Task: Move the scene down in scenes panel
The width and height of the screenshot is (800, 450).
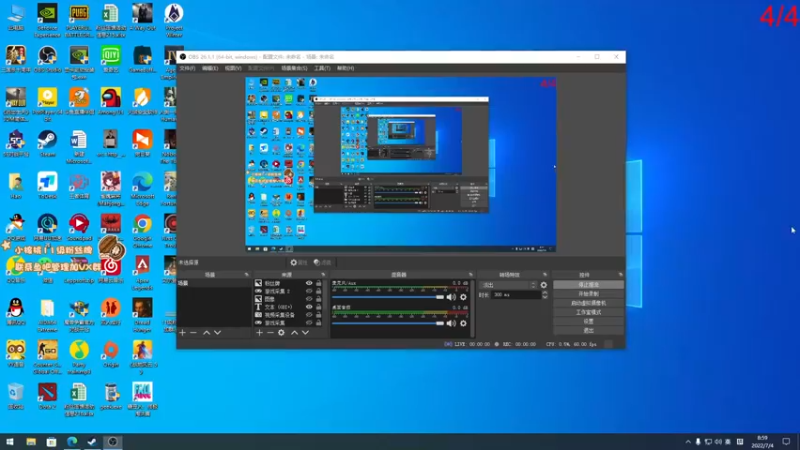Action: 217,333
